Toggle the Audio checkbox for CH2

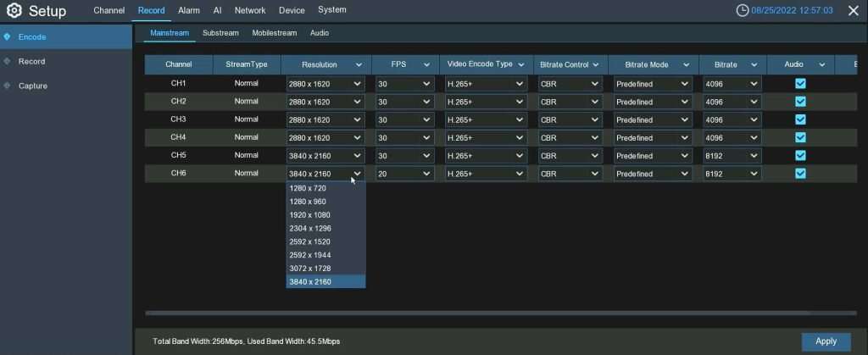coord(800,101)
